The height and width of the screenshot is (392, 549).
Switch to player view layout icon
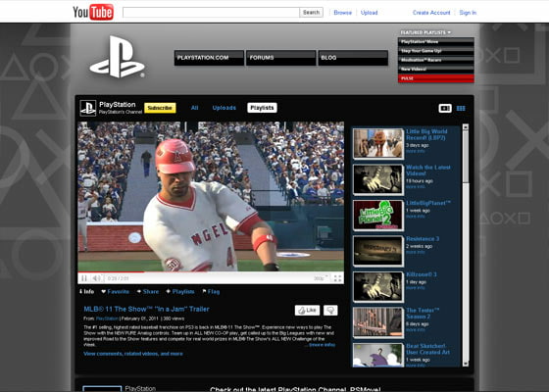point(445,108)
